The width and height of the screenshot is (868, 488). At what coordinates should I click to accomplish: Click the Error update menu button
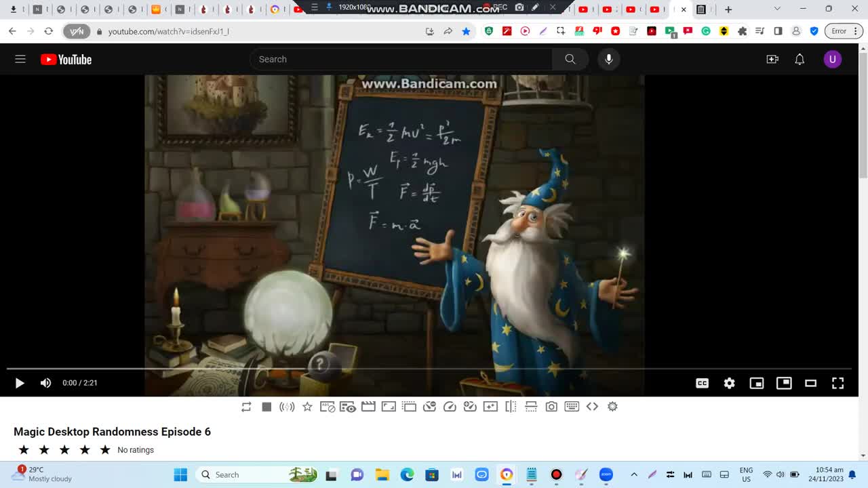[844, 31]
